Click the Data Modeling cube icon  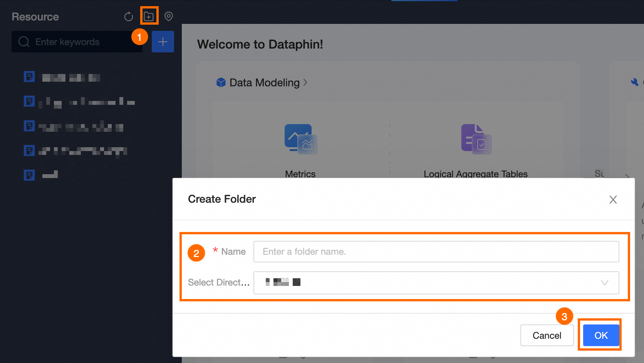[x=221, y=82]
